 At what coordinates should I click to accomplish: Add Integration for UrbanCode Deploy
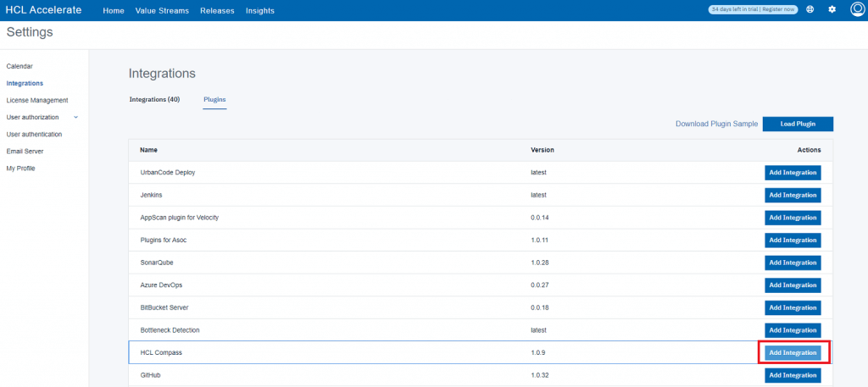click(793, 173)
